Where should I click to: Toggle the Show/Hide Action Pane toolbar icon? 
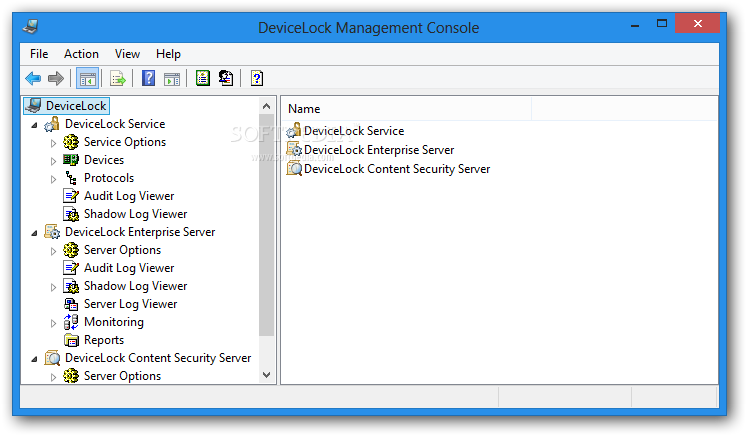point(172,79)
